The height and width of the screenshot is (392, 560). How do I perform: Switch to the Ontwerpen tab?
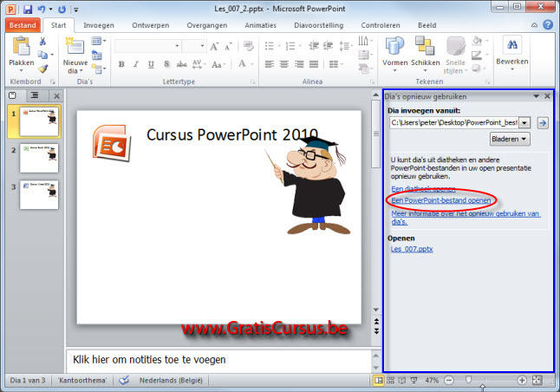(150, 25)
